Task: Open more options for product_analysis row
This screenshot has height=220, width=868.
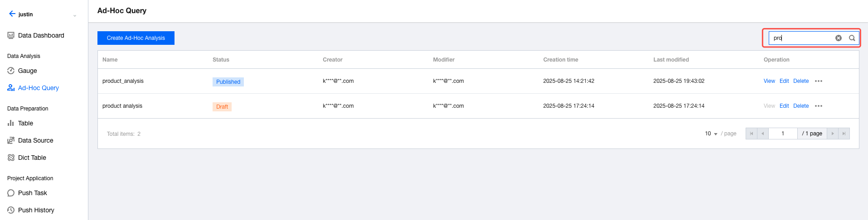Action: tap(818, 81)
